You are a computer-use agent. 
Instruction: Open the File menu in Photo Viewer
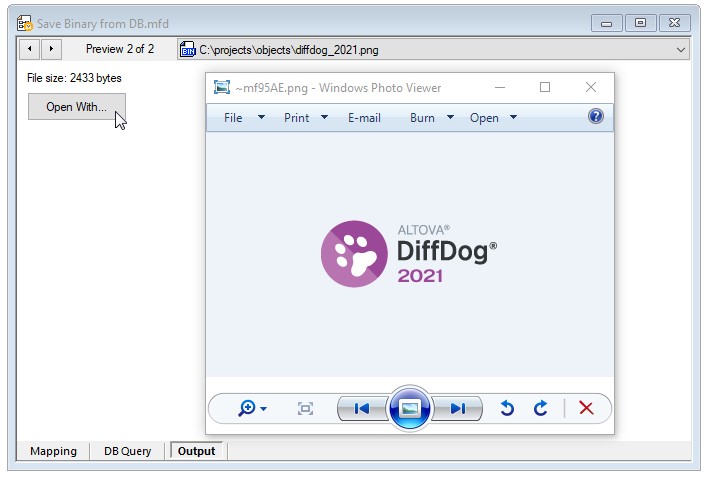point(244,118)
